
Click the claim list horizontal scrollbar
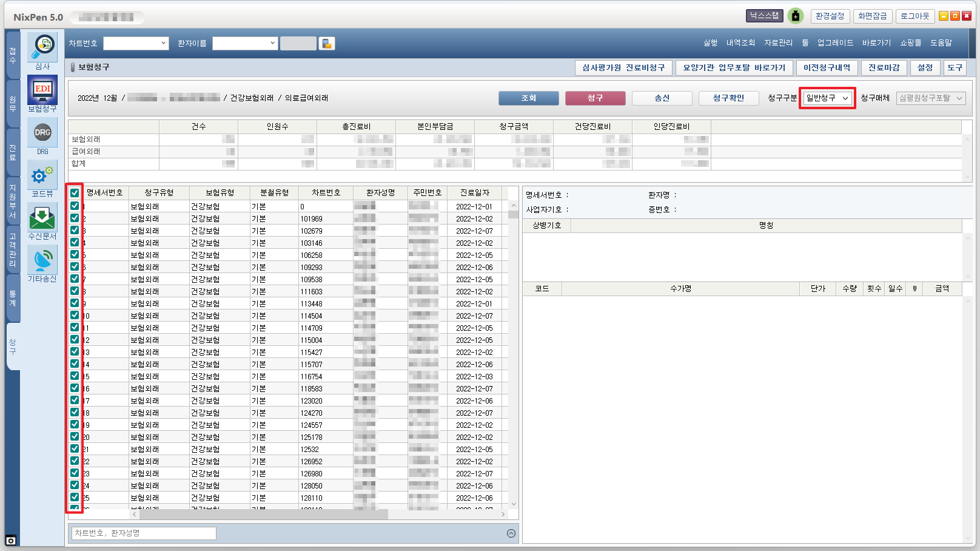pyautogui.click(x=264, y=515)
